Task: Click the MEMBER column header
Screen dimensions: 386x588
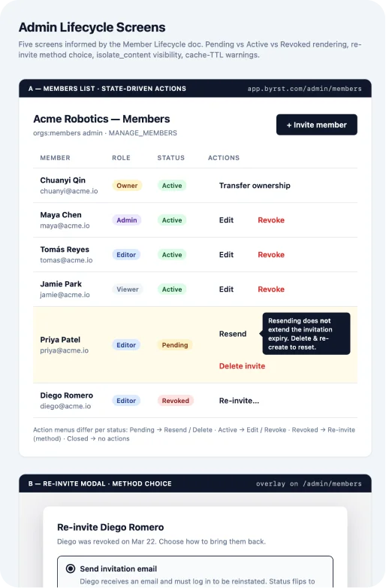Action: [55, 158]
